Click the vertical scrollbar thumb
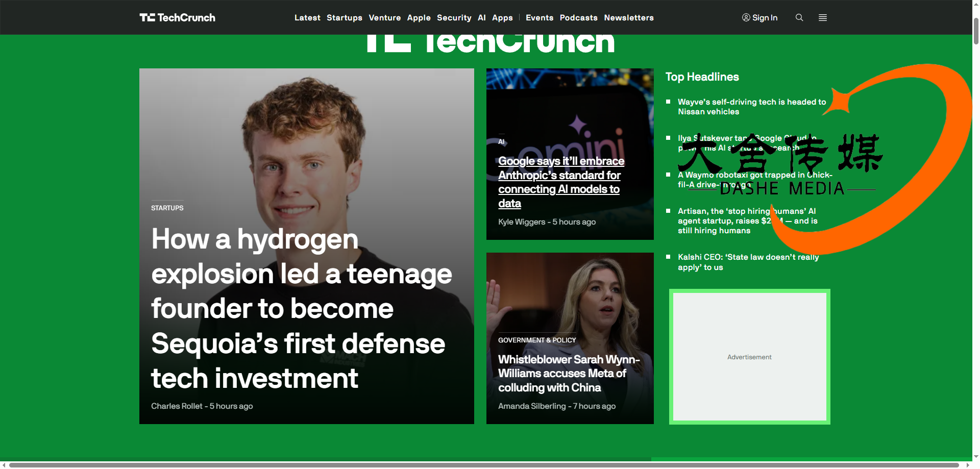The image size is (980, 469). click(976, 31)
